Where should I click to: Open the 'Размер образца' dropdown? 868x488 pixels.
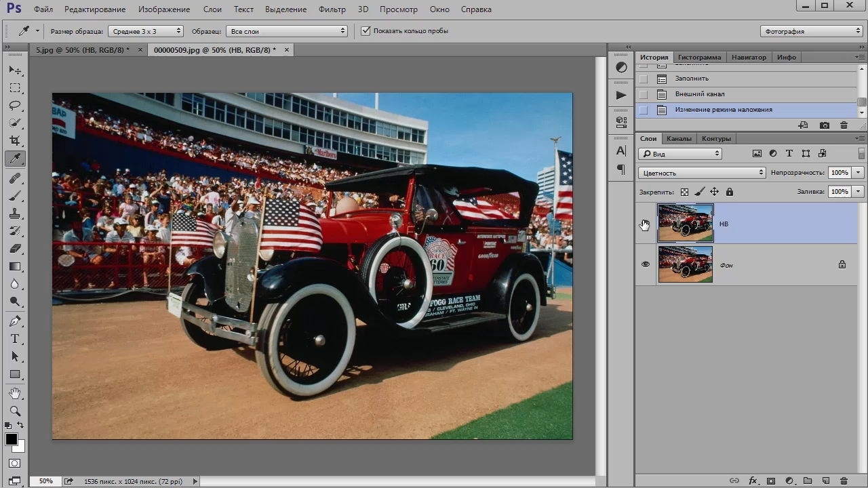(146, 31)
